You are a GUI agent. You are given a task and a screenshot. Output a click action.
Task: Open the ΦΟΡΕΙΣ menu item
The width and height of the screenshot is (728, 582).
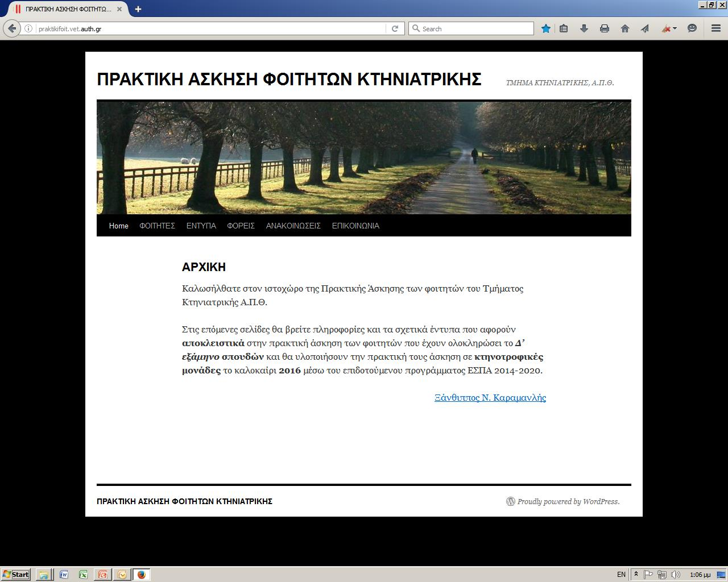(x=241, y=226)
